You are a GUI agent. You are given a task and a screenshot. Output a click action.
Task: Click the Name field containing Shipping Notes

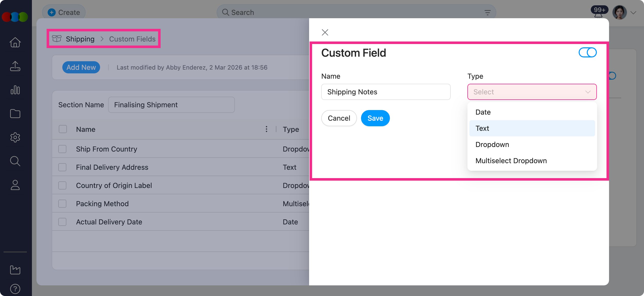pyautogui.click(x=386, y=92)
